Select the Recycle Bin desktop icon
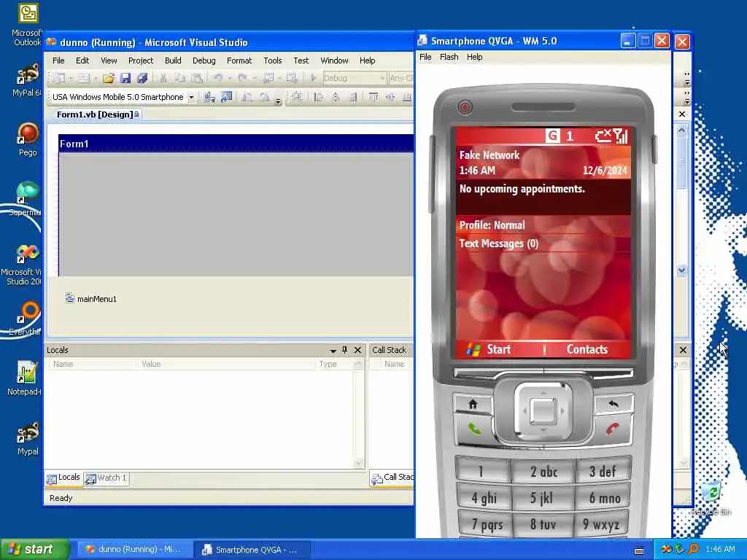The width and height of the screenshot is (747, 560). click(x=711, y=499)
